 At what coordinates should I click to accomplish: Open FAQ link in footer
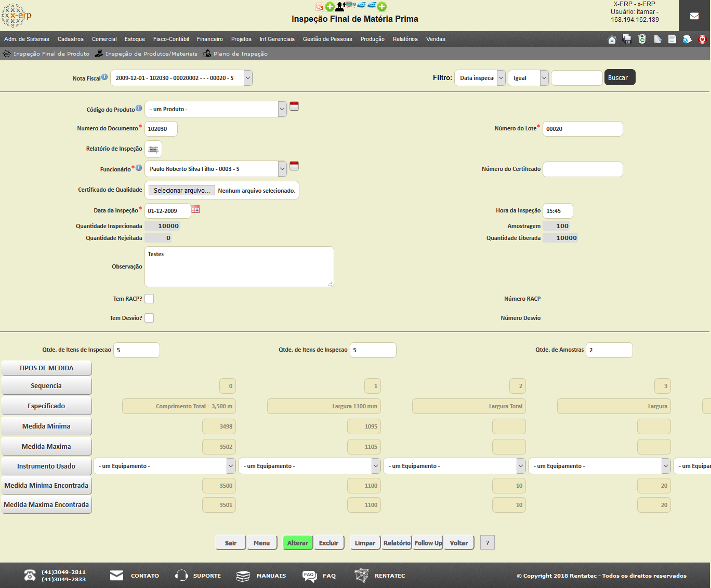point(329,576)
